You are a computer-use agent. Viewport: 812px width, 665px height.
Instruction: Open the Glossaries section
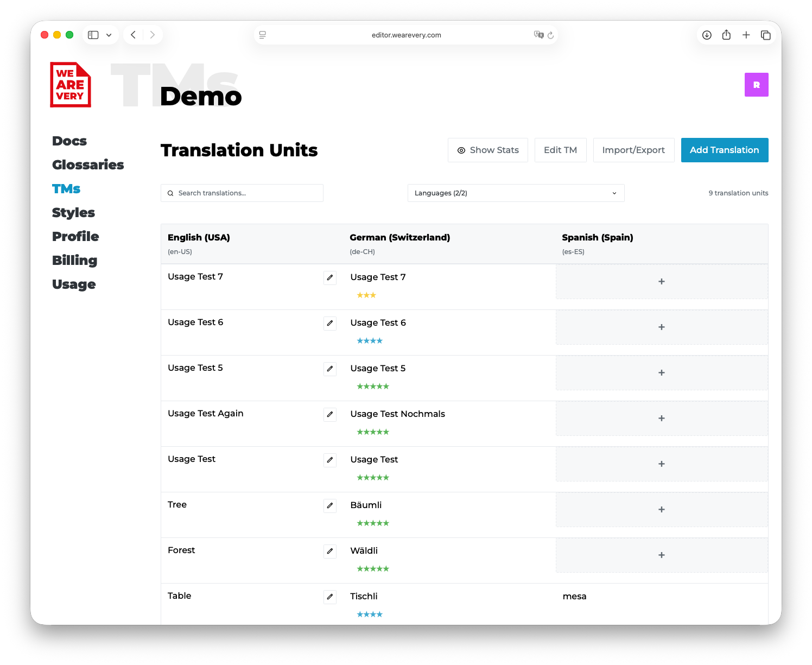click(x=88, y=165)
